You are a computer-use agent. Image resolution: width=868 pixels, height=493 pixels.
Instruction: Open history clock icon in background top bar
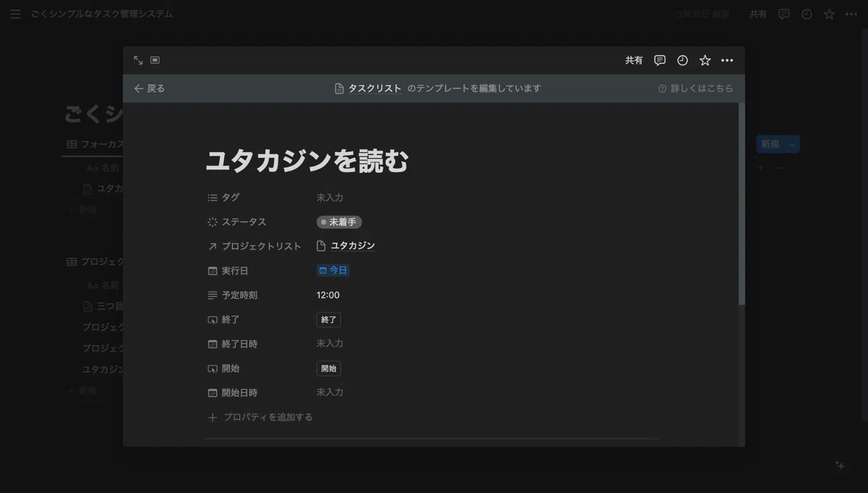point(807,14)
